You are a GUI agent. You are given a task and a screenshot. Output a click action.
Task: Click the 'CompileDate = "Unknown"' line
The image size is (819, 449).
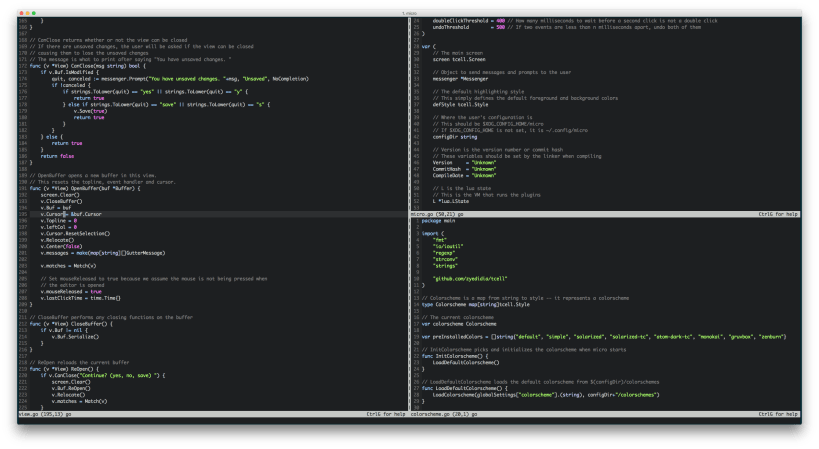(x=464, y=175)
